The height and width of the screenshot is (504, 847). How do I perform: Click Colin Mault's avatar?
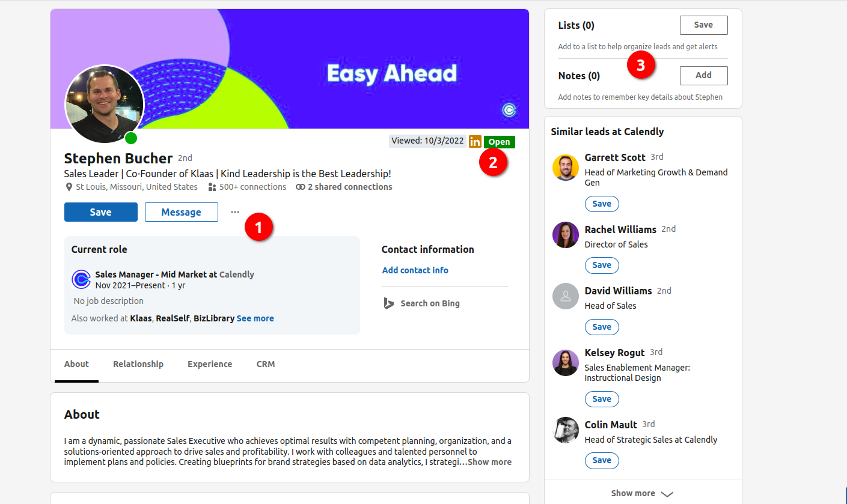pyautogui.click(x=566, y=430)
